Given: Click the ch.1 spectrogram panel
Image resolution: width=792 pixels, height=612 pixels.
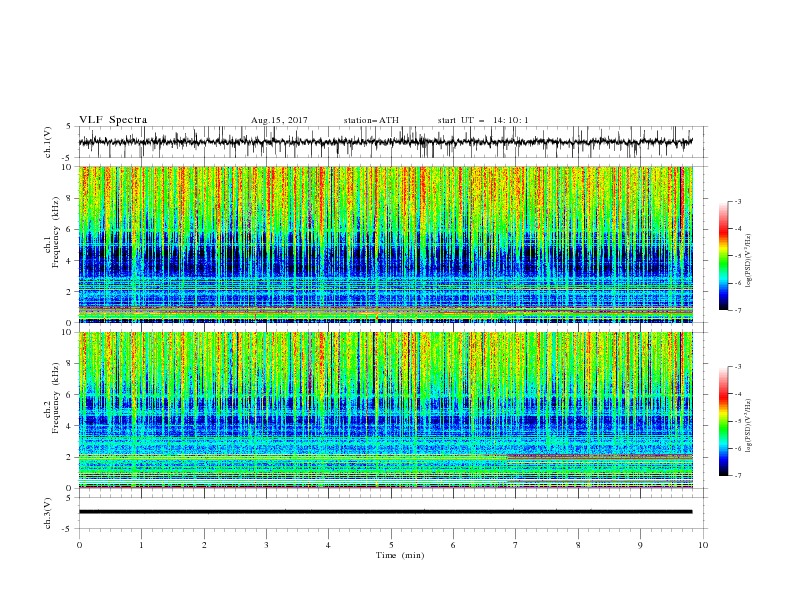Looking at the screenshot, I should (x=386, y=244).
